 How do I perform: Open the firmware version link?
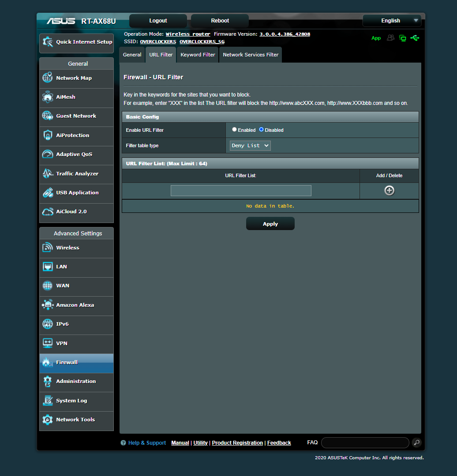click(285, 34)
